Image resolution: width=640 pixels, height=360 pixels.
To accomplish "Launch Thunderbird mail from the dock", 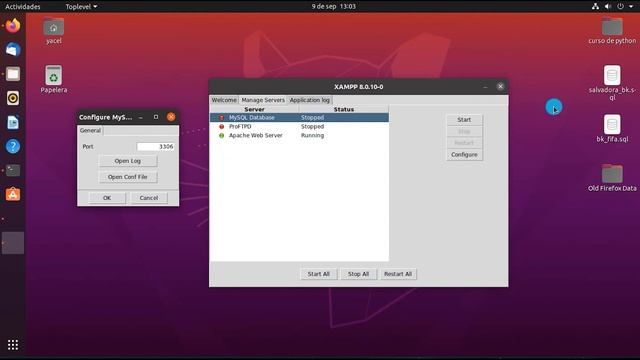I will 13,49.
